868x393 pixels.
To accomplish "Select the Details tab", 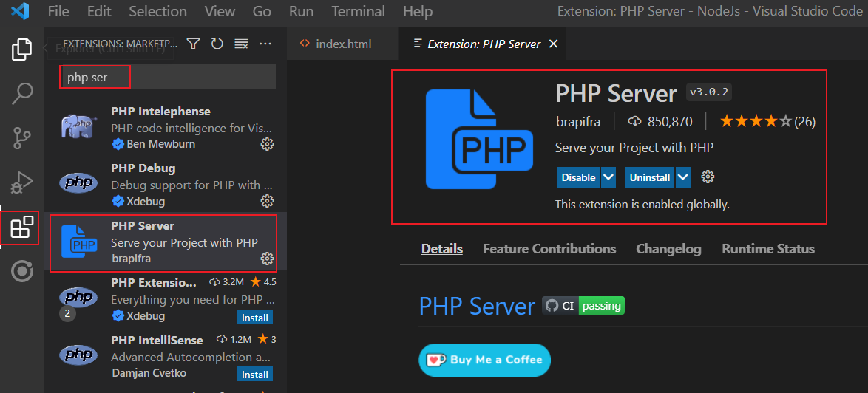I will (x=441, y=249).
